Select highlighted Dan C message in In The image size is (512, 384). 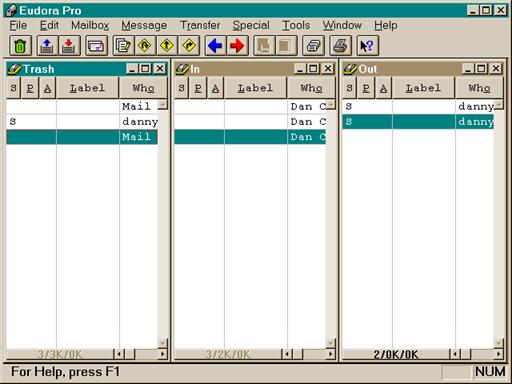(x=250, y=137)
